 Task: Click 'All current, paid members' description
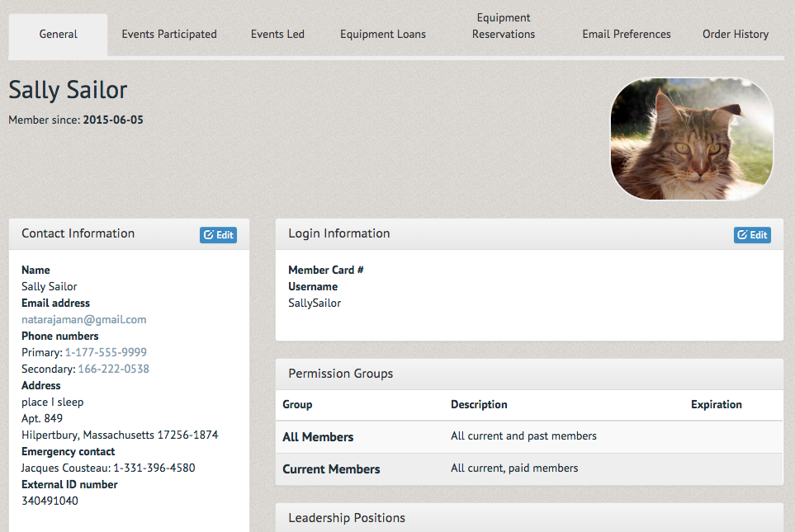coord(514,468)
